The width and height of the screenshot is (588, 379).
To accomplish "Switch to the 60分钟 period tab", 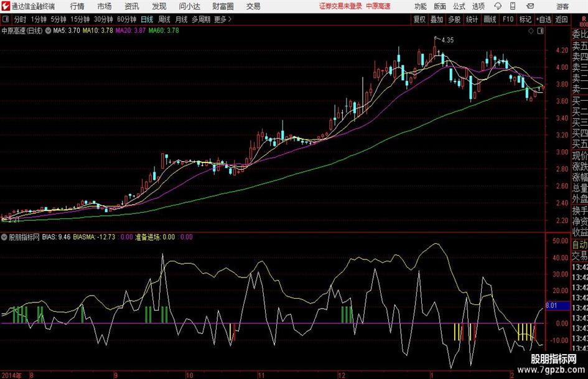I will click(126, 19).
